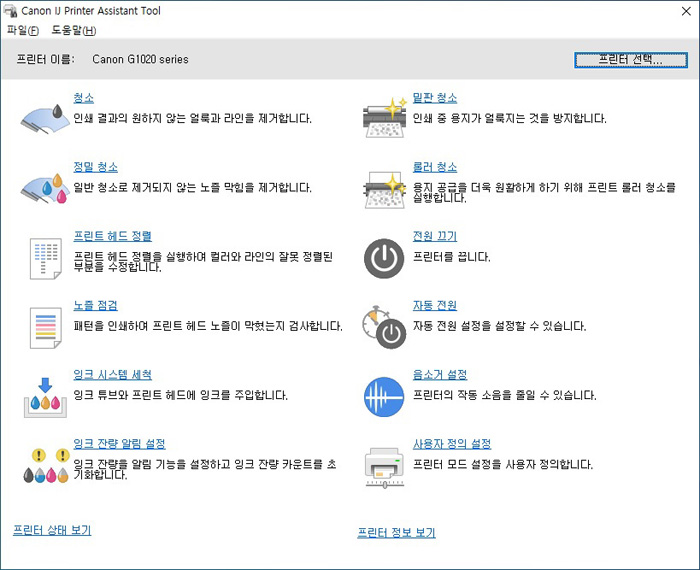Screen dimensions: 700x570
Task: Click the 사용자 정의 설정 printer icon
Action: tap(384, 468)
